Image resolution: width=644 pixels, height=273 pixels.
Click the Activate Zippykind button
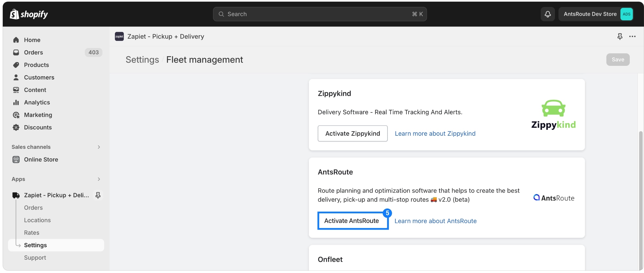(x=352, y=133)
